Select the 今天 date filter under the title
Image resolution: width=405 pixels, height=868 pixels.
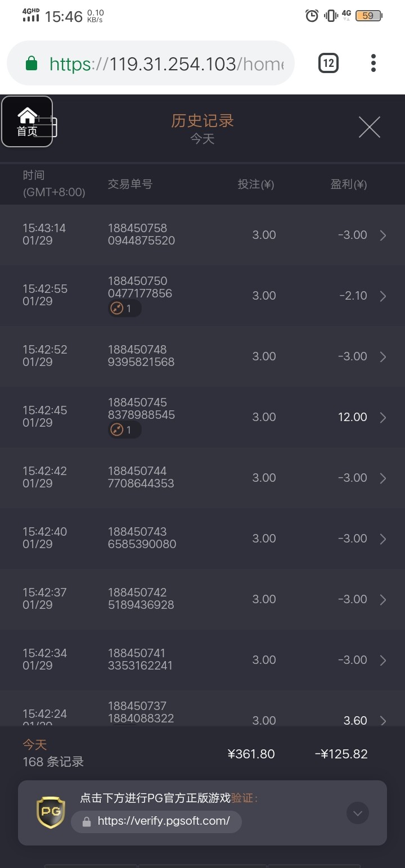pyautogui.click(x=202, y=138)
